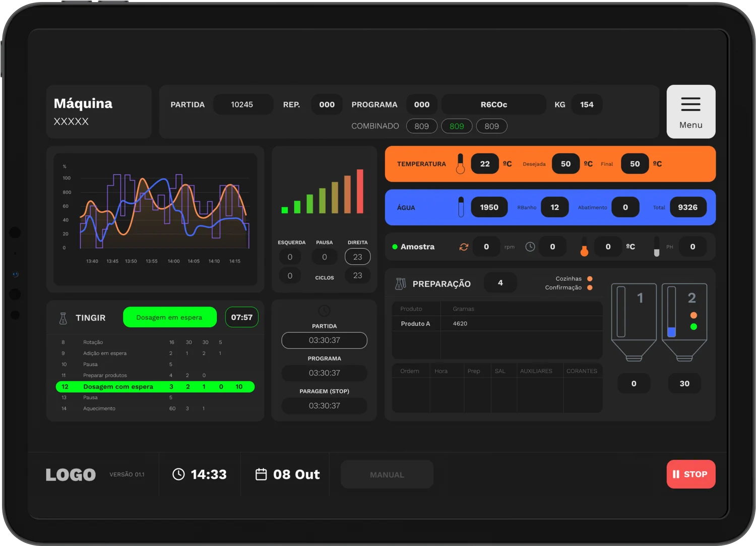Click the Água level tube icon
Image resolution: width=756 pixels, height=546 pixels.
coord(461,207)
